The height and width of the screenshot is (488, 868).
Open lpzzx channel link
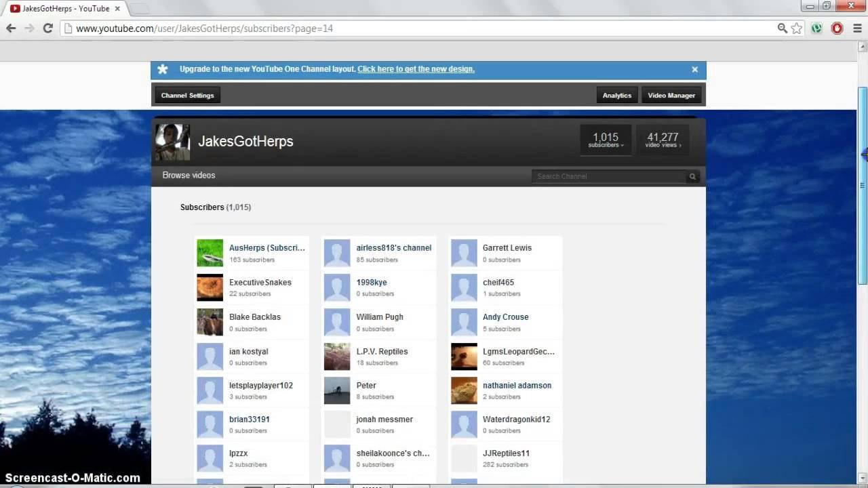coord(239,453)
